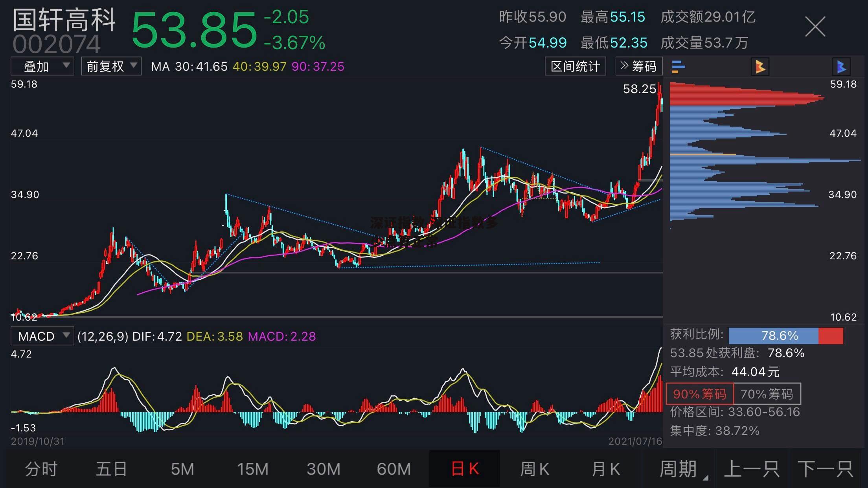Click the 获利比例 78.6% profit bar
Viewport: 868px width, 488px height.
click(786, 336)
